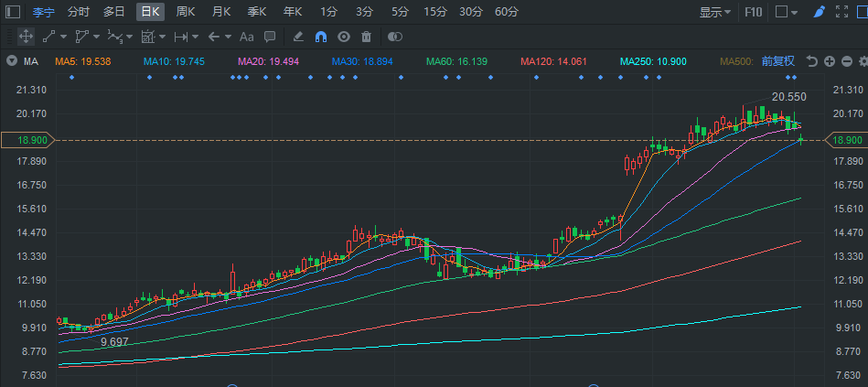
Task: Click the right 18.900 price tag
Action: pyautogui.click(x=846, y=140)
